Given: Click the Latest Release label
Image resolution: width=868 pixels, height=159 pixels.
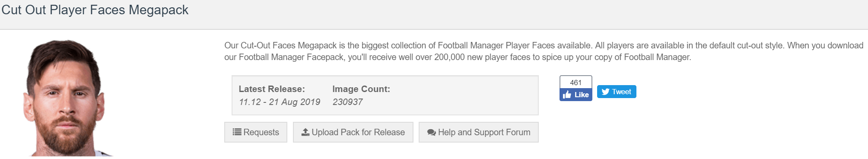Looking at the screenshot, I should [x=272, y=89].
